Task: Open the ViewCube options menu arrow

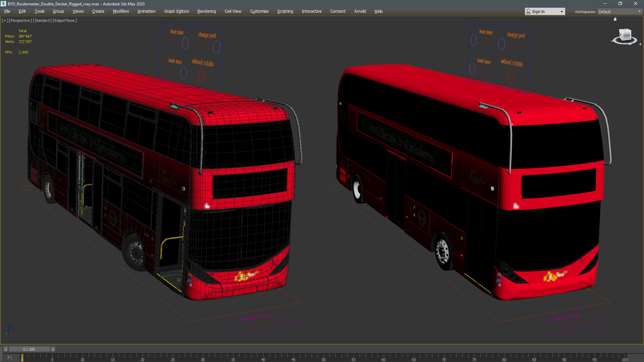Action: [640, 44]
